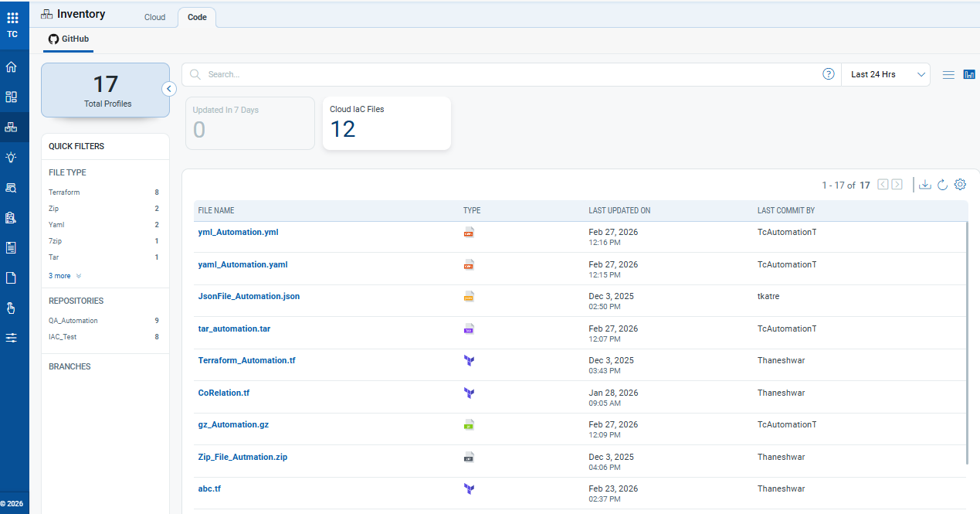Select the clipboard audit icon in sidebar

[x=12, y=217]
